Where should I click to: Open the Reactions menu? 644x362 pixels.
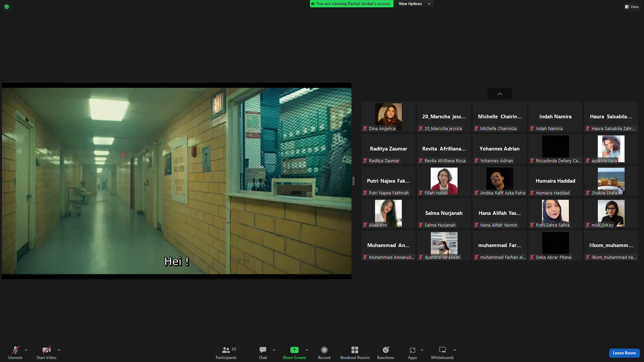(x=386, y=353)
